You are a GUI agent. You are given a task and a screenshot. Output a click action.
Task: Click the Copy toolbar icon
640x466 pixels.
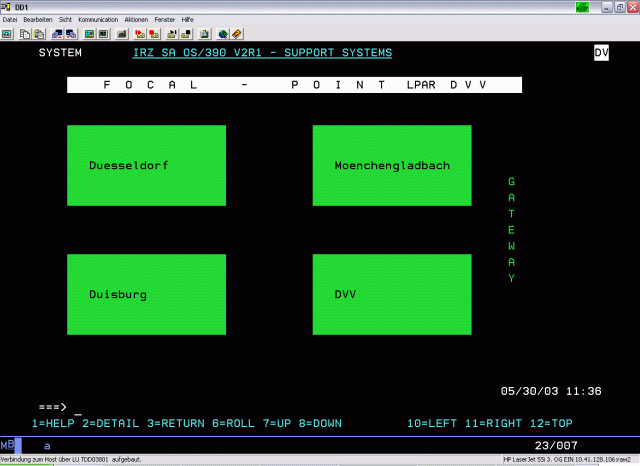tap(23, 33)
